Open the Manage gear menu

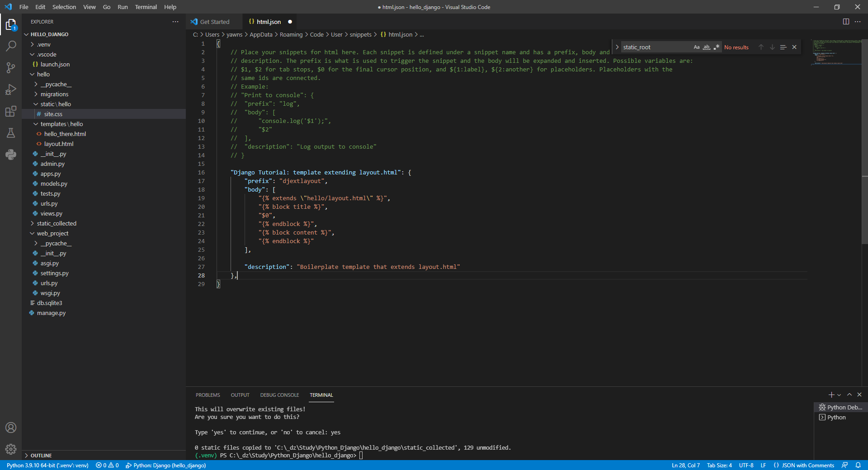11,449
